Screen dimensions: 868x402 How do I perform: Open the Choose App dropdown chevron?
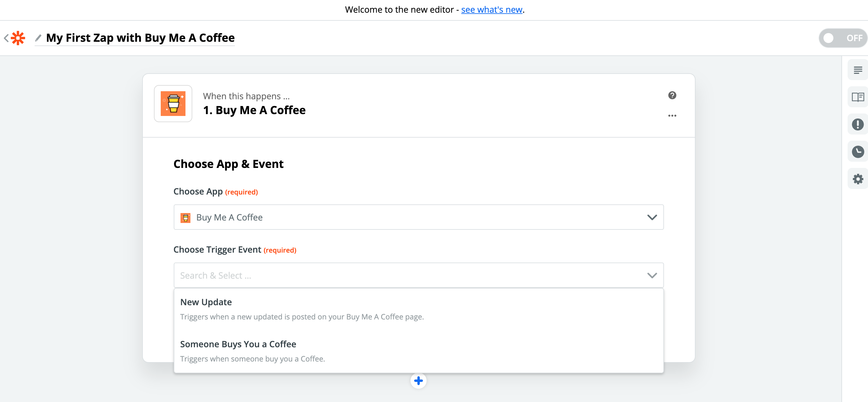tap(652, 217)
